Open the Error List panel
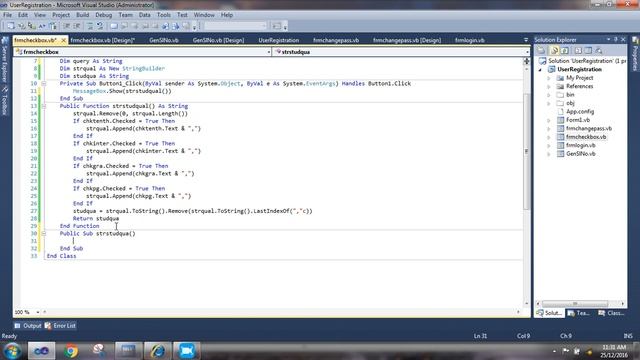640x360 pixels. click(60, 326)
